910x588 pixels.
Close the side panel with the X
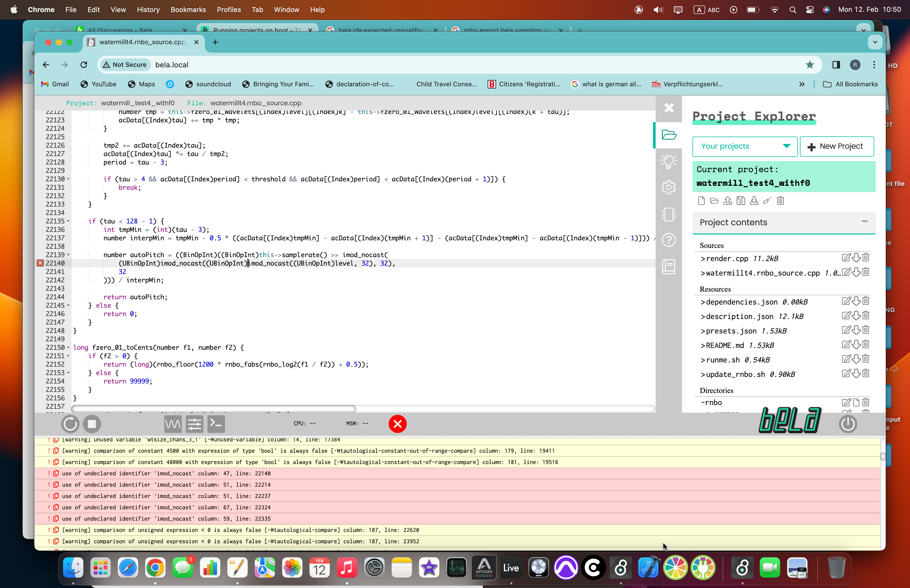[x=669, y=108]
